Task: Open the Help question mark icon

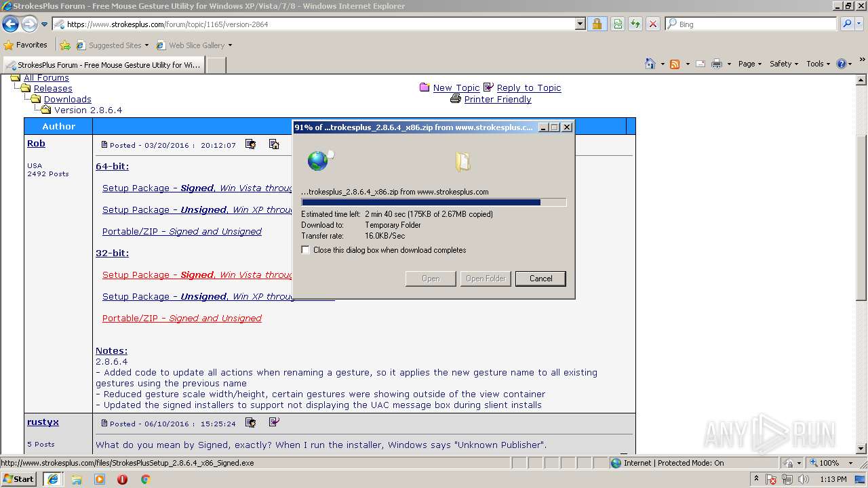Action: (842, 64)
